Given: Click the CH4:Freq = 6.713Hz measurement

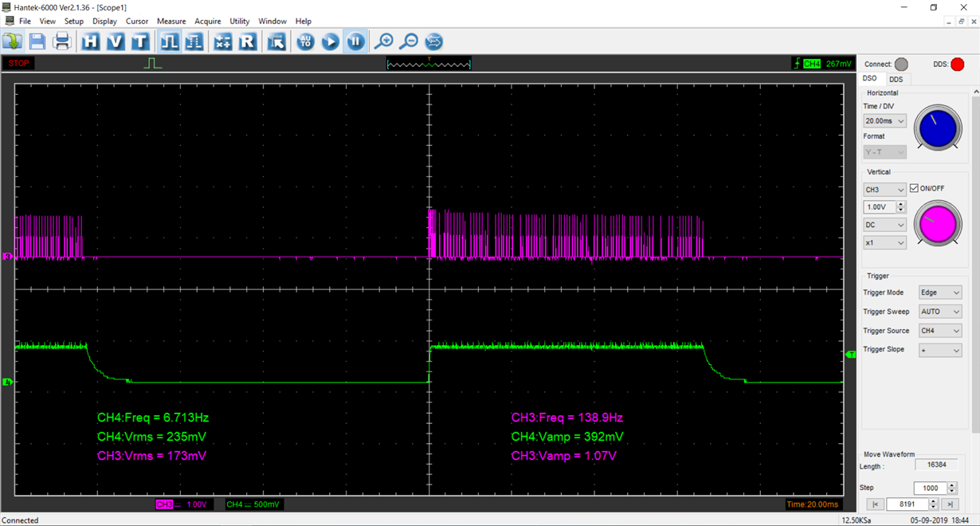Looking at the screenshot, I should click(153, 418).
